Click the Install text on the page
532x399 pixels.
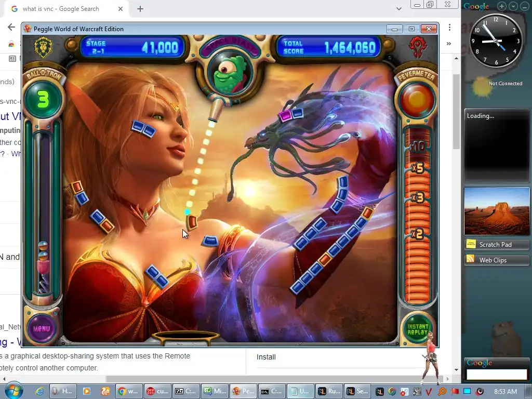(x=266, y=357)
